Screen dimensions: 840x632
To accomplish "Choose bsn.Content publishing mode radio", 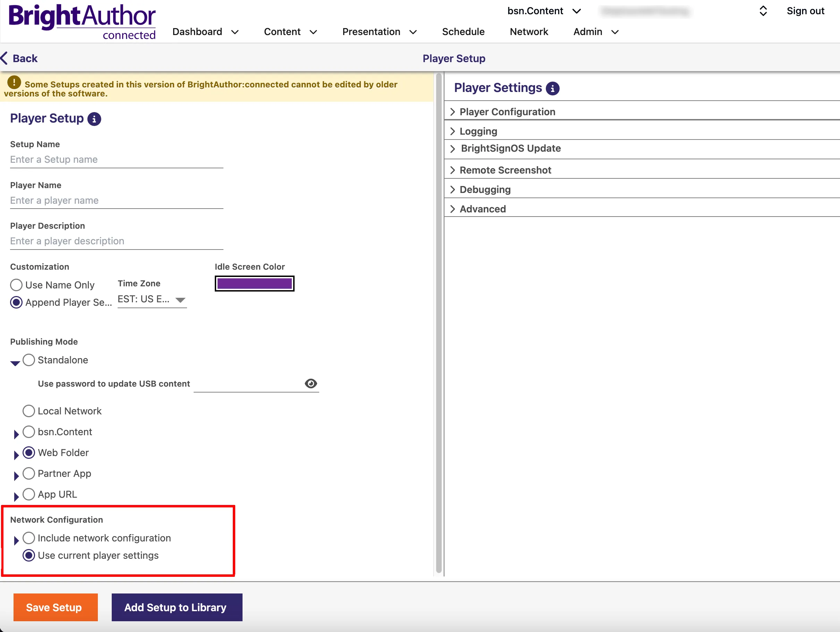I will pyautogui.click(x=29, y=432).
